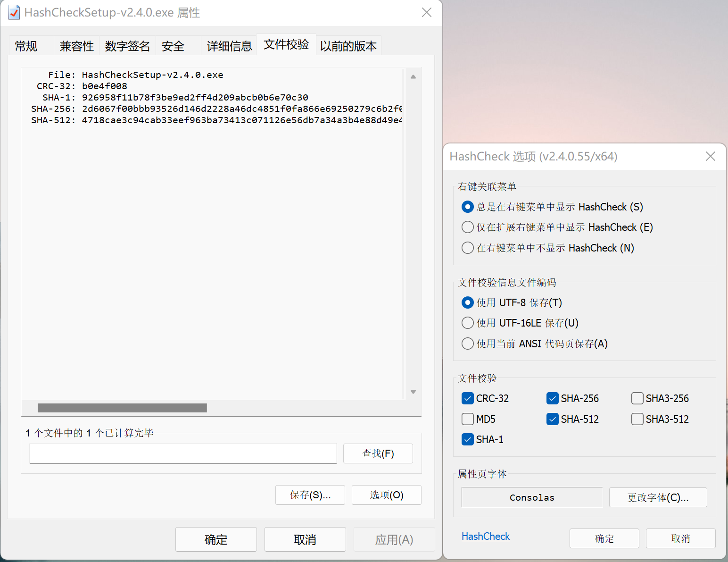Viewport: 728px width, 562px height.
Task: Open the 数字签名 tab
Action: 127,46
